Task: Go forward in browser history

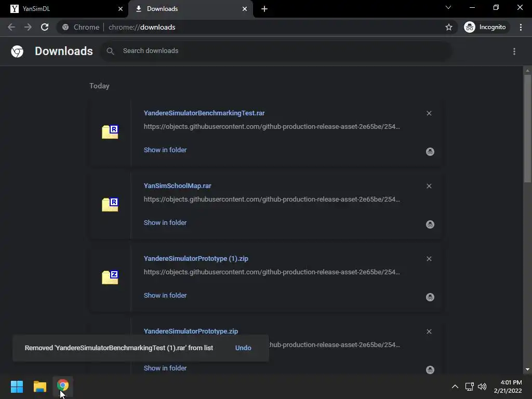Action: 28,27
